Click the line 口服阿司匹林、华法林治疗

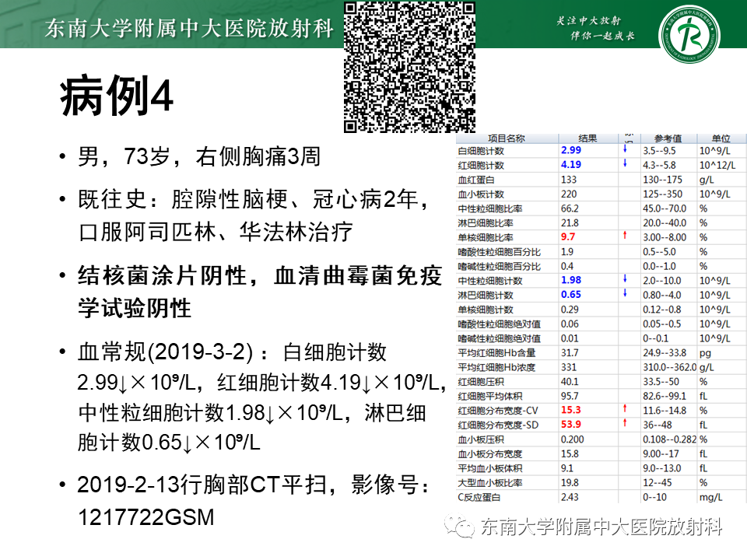click(216, 232)
